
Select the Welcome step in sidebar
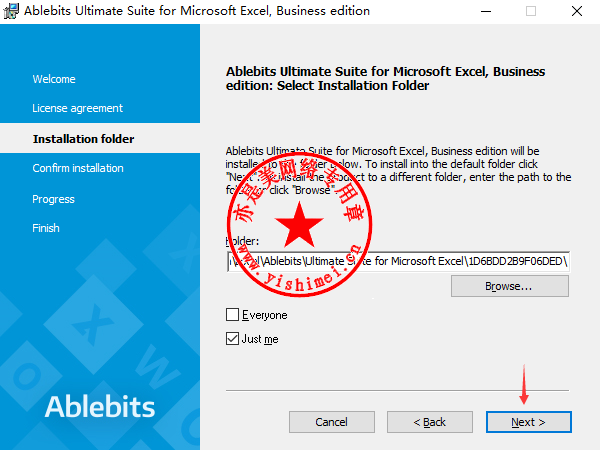(x=54, y=79)
